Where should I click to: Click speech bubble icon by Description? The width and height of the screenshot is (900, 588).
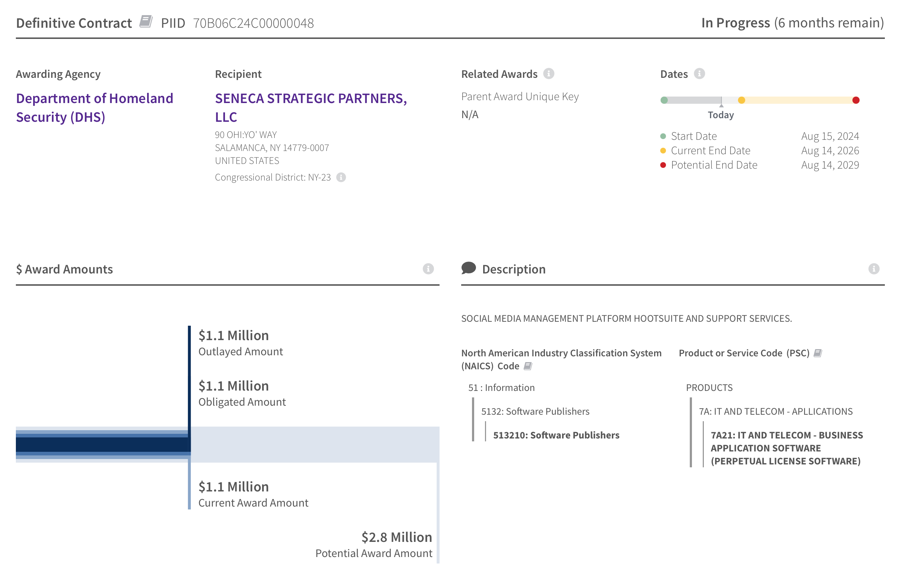[468, 268]
